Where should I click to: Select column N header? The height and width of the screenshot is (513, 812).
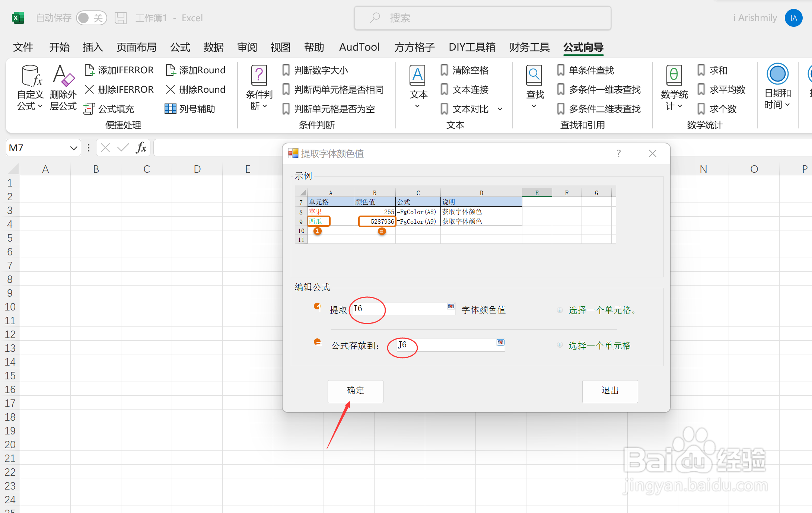coord(703,169)
